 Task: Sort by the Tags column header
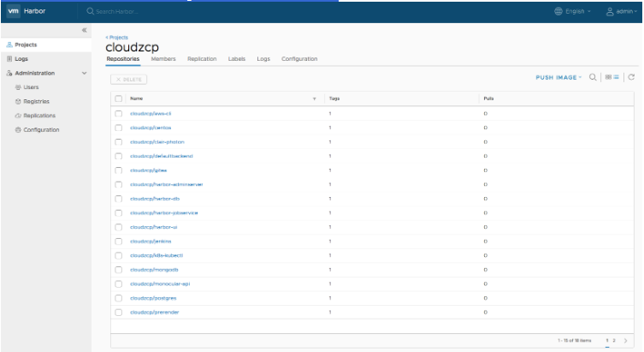pyautogui.click(x=334, y=98)
